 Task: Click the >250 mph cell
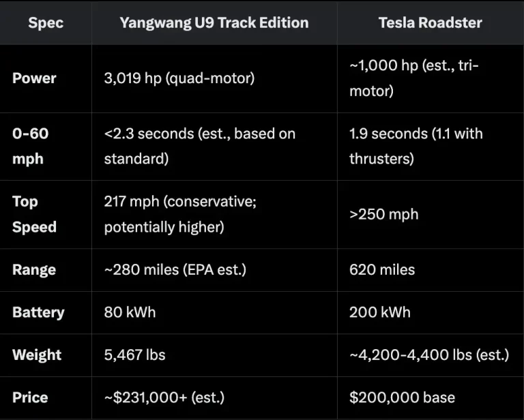tap(383, 214)
